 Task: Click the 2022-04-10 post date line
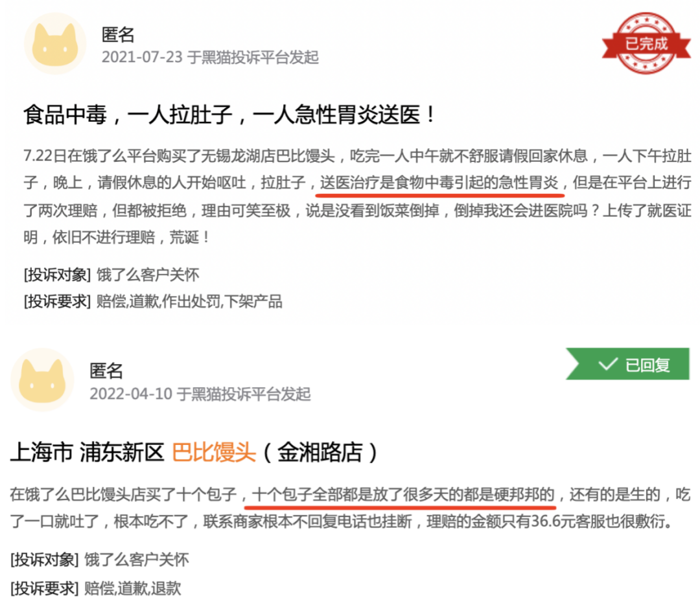pyautogui.click(x=200, y=394)
